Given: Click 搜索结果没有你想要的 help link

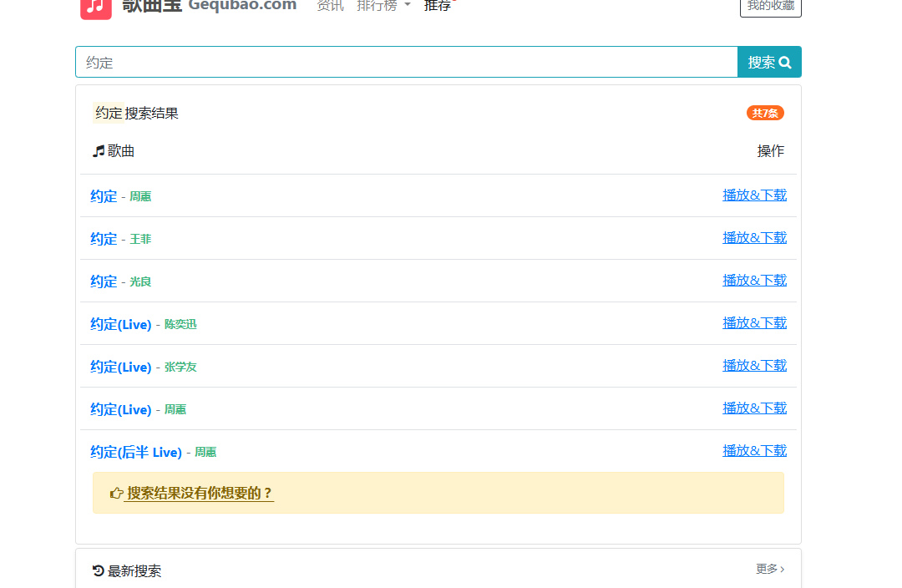Looking at the screenshot, I should pos(199,494).
